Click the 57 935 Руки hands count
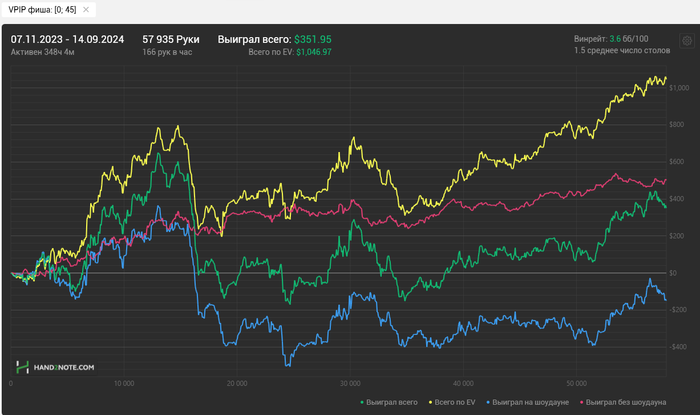The height and width of the screenshot is (415, 700). pos(171,39)
